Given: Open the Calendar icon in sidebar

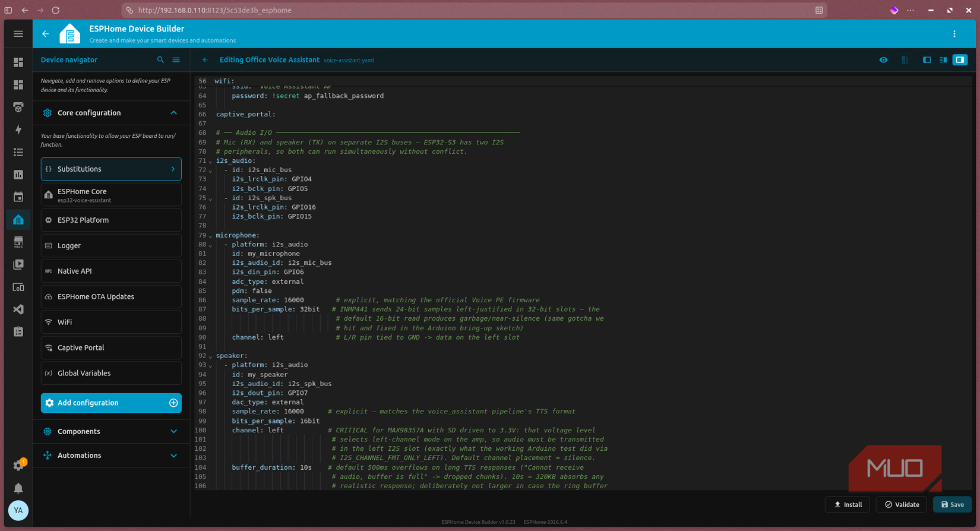Looking at the screenshot, I should 18,197.
